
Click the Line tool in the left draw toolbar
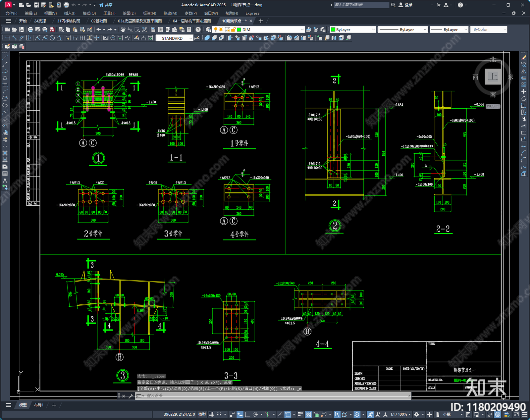[x=5, y=58]
